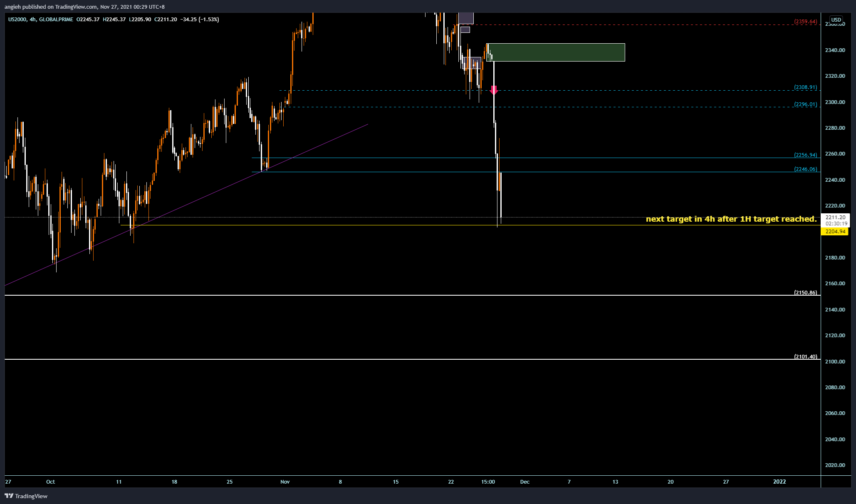The image size is (856, 504).
Task: Select the (2256.94) horizontal level label
Action: pyautogui.click(x=805, y=155)
